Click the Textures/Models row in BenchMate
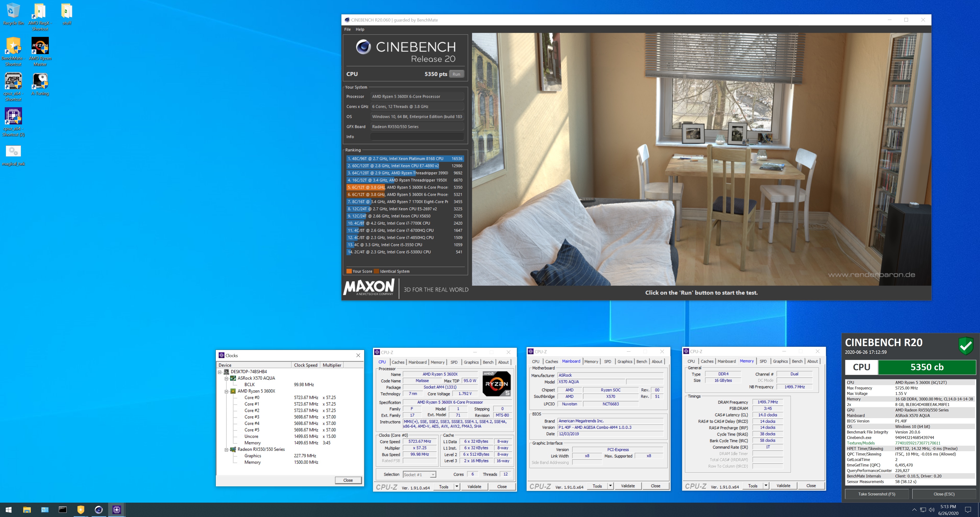 pos(910,443)
